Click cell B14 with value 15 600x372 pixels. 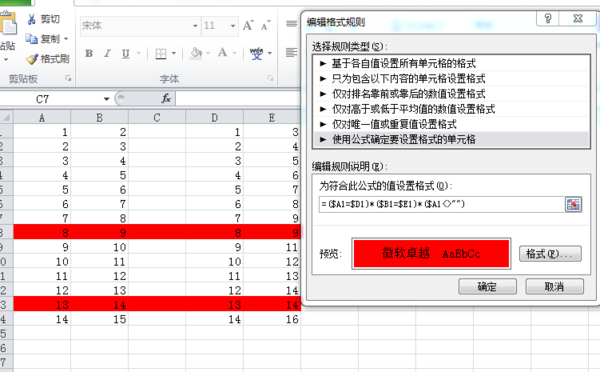coord(99,319)
